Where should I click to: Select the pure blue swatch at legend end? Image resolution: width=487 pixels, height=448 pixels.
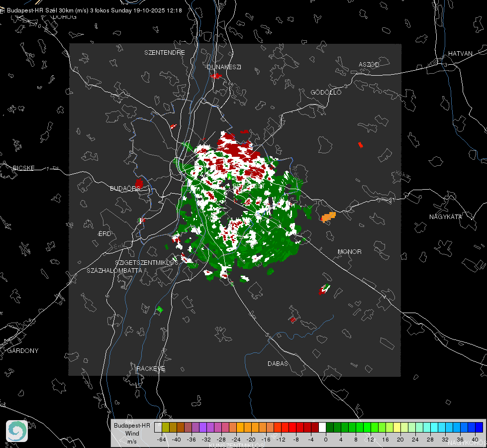pyautogui.click(x=479, y=427)
